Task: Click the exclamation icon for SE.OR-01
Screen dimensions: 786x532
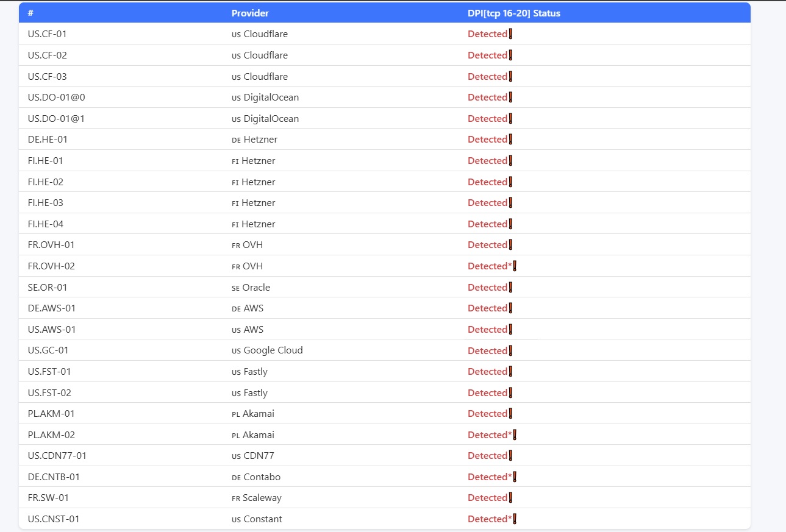Action: [x=510, y=287]
